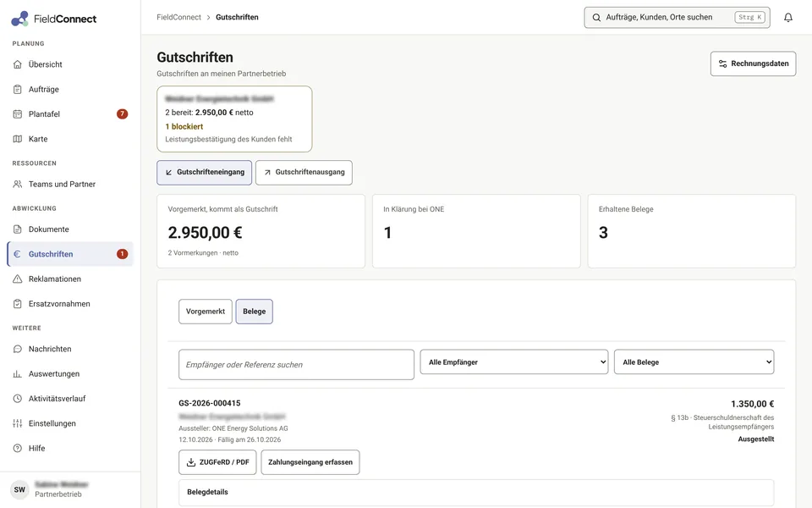Go to Reklamationen in the sidebar
Viewport: 812px width, 508px height.
70,279
